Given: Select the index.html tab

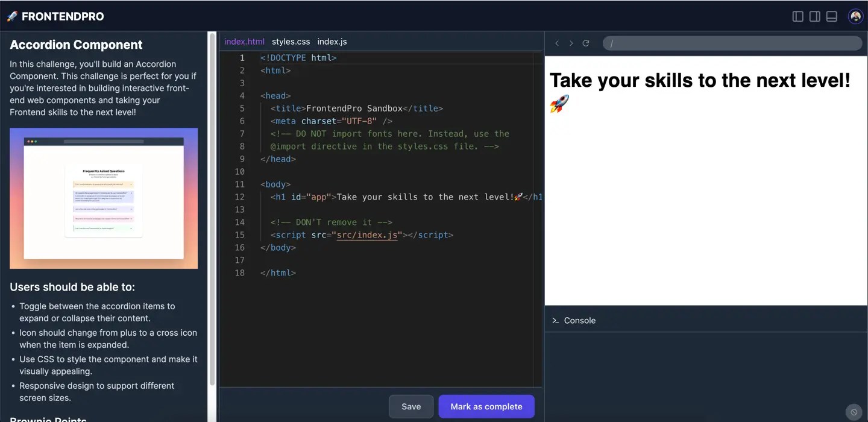Looking at the screenshot, I should 244,41.
